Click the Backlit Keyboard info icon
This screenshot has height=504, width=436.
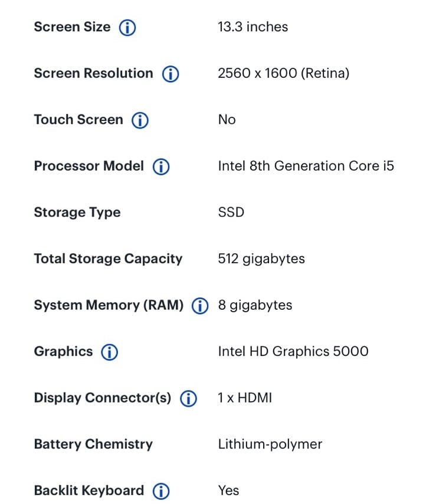coord(161,491)
